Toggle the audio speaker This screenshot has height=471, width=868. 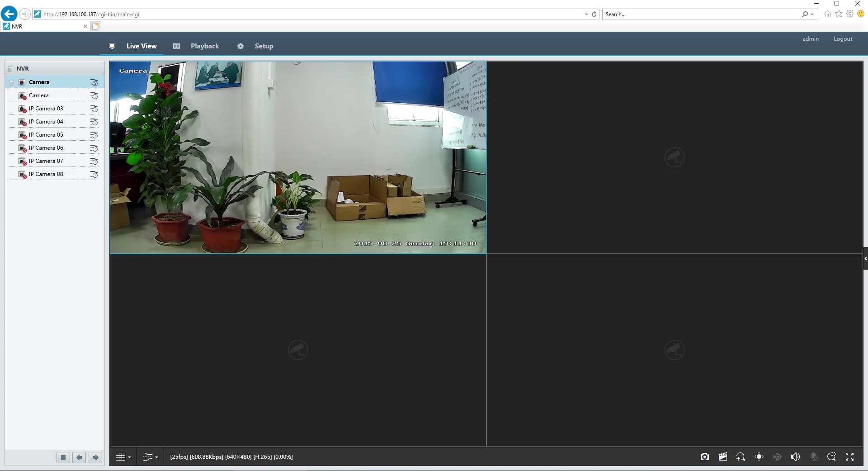click(x=795, y=457)
